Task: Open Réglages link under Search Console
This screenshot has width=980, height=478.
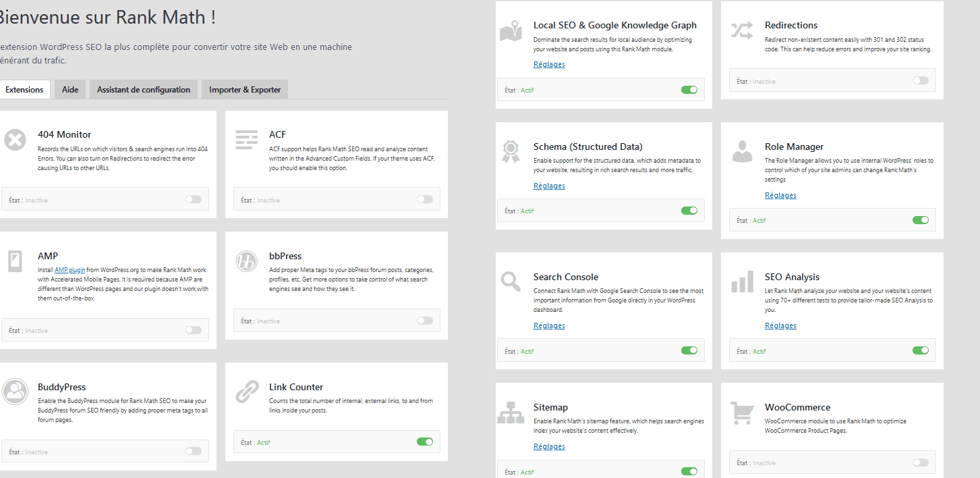Action: click(x=549, y=325)
